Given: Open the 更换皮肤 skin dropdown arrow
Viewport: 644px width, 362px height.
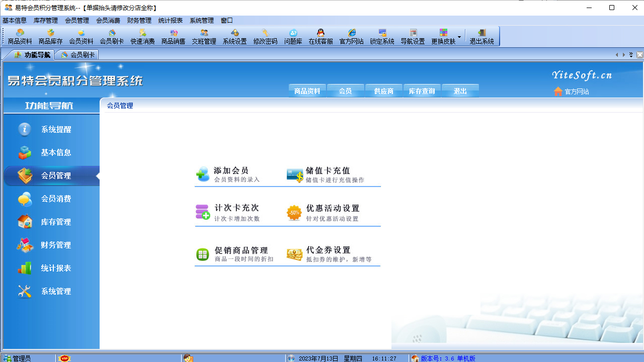Looking at the screenshot, I should [459, 37].
